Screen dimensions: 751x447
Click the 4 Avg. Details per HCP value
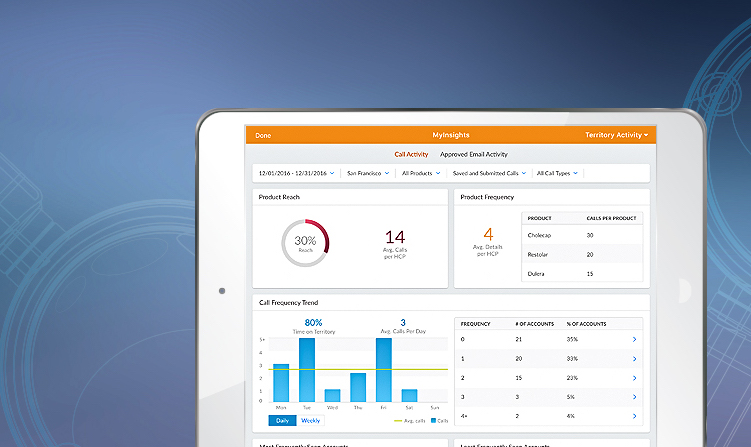click(x=488, y=234)
